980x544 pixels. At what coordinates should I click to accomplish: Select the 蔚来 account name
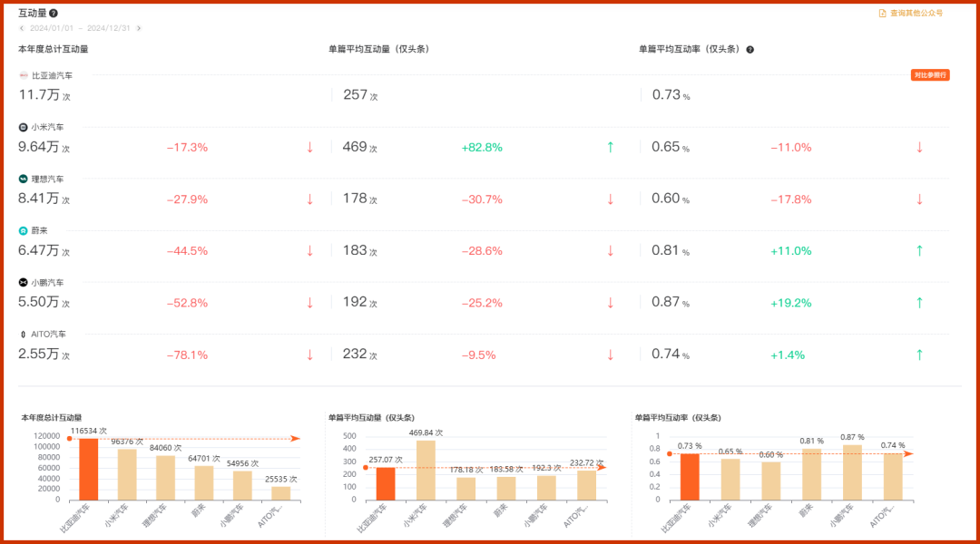[x=39, y=231]
